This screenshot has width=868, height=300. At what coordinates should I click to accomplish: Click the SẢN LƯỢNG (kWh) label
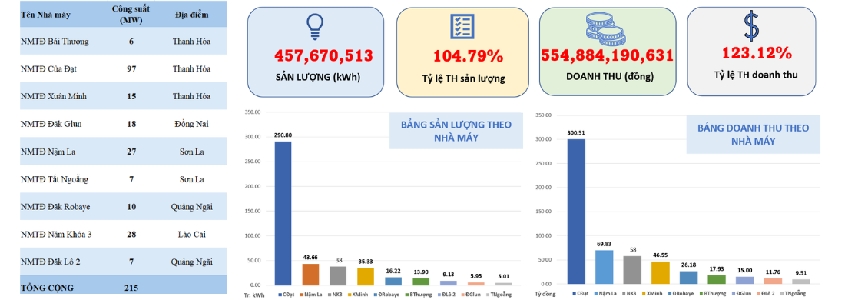pyautogui.click(x=318, y=77)
